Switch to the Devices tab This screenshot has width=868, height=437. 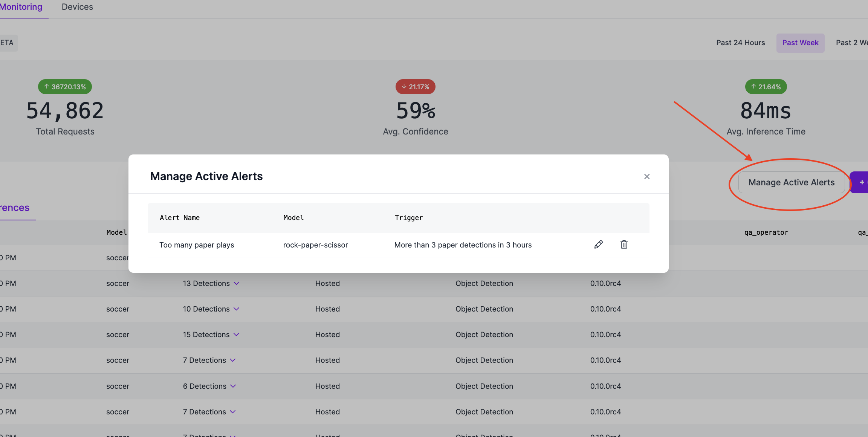tap(77, 7)
